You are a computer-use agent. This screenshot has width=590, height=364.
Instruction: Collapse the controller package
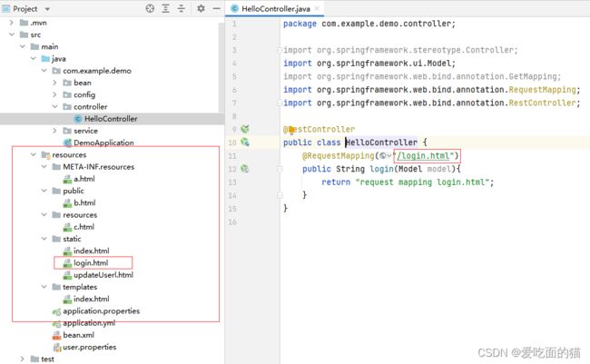[55, 107]
